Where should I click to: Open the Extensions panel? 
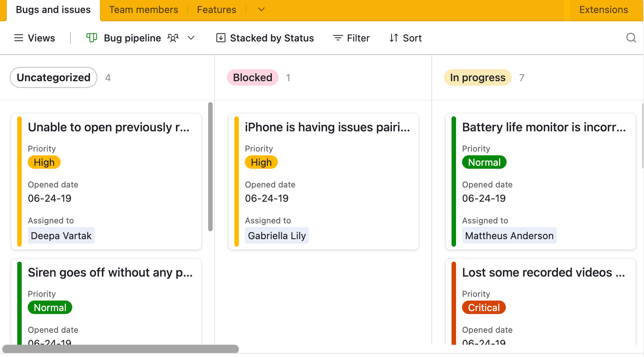[x=603, y=10]
